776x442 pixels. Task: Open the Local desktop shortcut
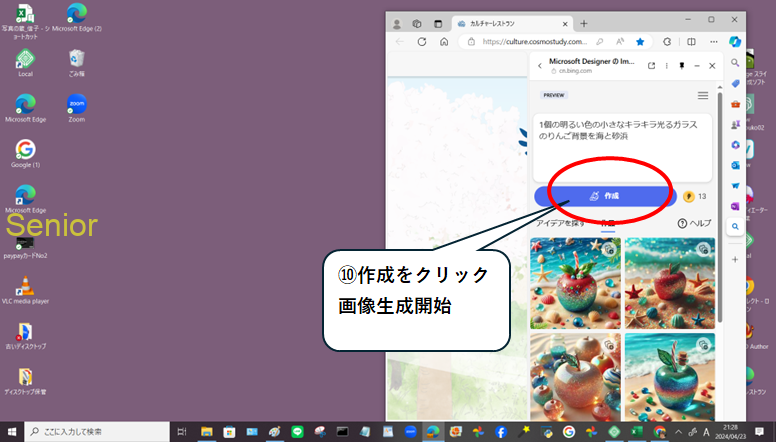pyautogui.click(x=25, y=63)
